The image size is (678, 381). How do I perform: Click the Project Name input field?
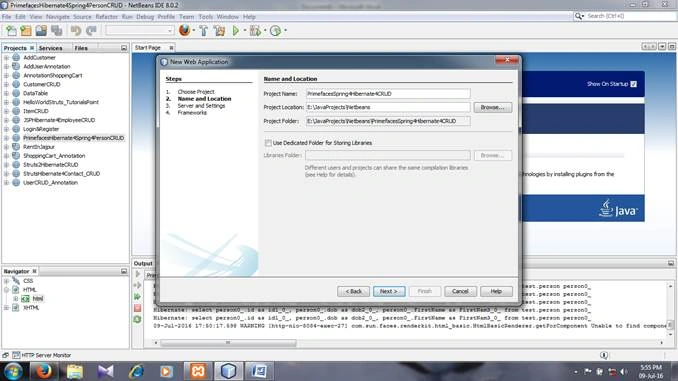[388, 94]
